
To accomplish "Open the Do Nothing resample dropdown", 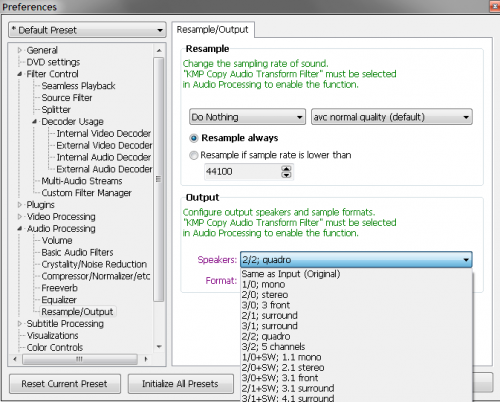I will [x=247, y=117].
